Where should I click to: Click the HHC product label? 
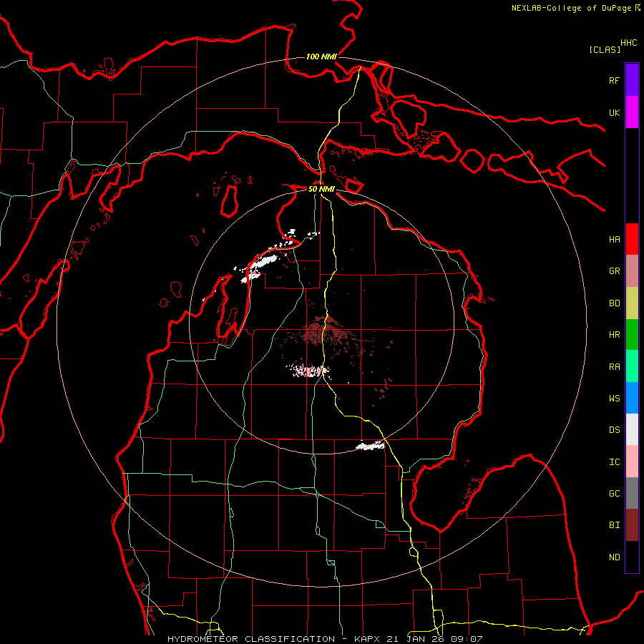[629, 43]
